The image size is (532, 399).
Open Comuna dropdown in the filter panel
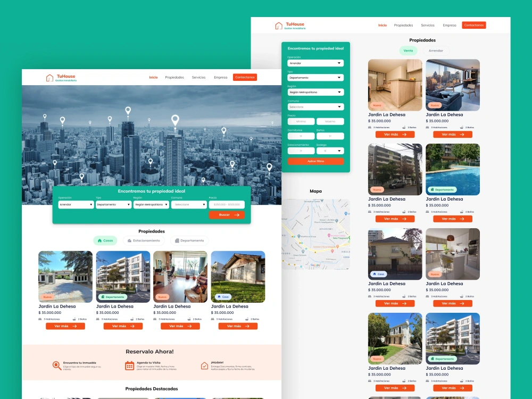pos(315,107)
